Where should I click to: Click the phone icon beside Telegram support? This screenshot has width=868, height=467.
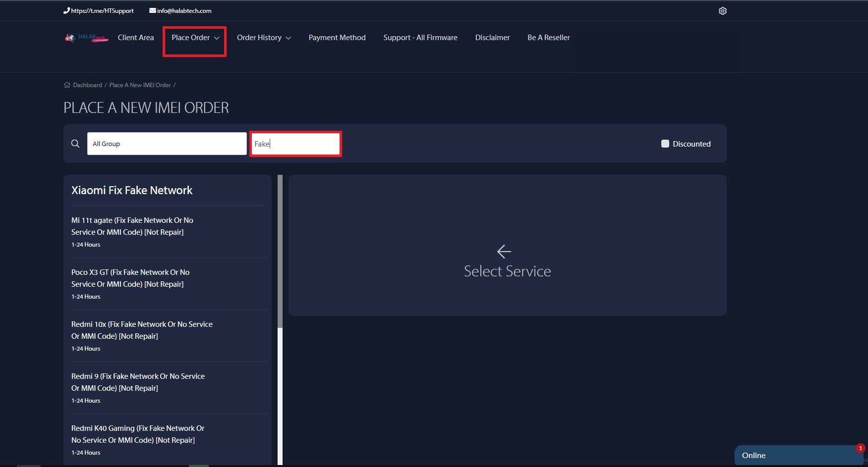point(66,10)
